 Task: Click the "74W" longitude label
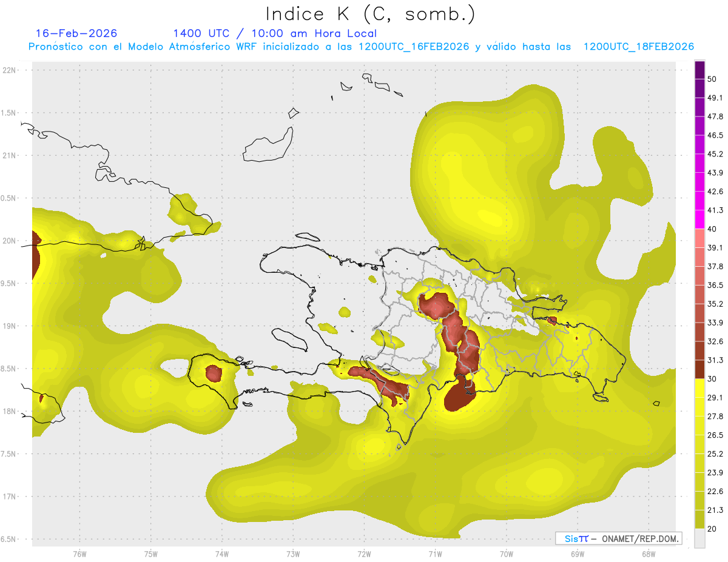coord(221,554)
